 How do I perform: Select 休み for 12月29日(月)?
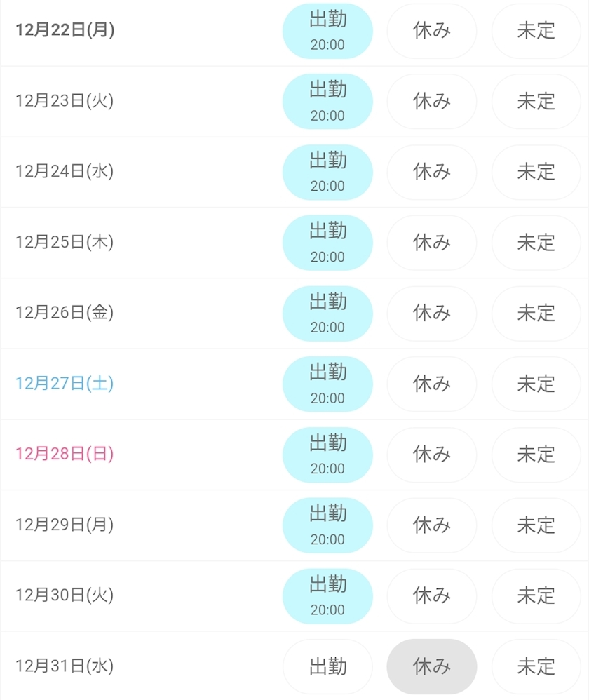point(432,525)
